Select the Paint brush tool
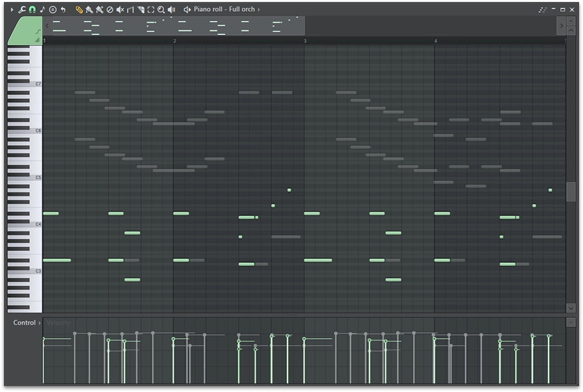Viewport: 583px width, 392px height. [x=89, y=10]
